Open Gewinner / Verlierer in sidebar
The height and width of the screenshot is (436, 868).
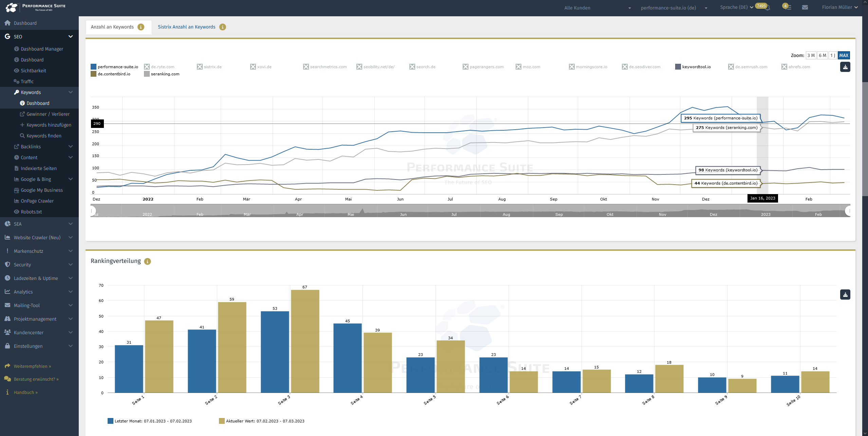[x=48, y=114]
